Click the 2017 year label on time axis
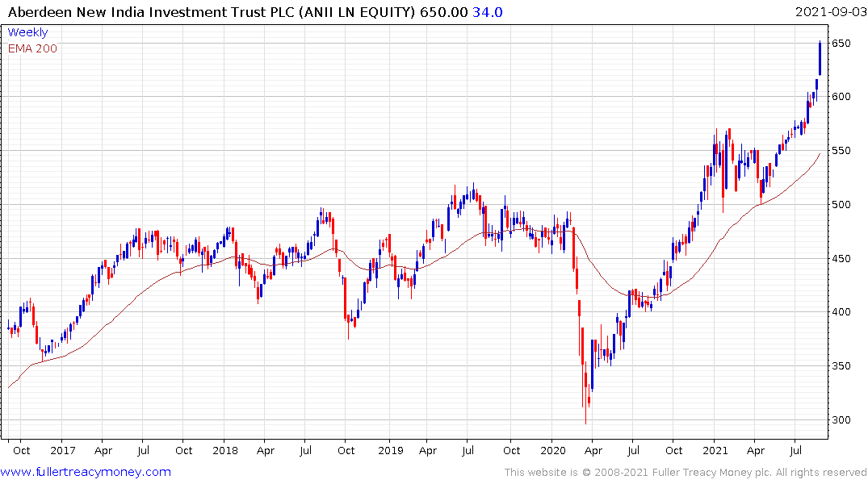This screenshot has width=868, height=484. pos(62,450)
